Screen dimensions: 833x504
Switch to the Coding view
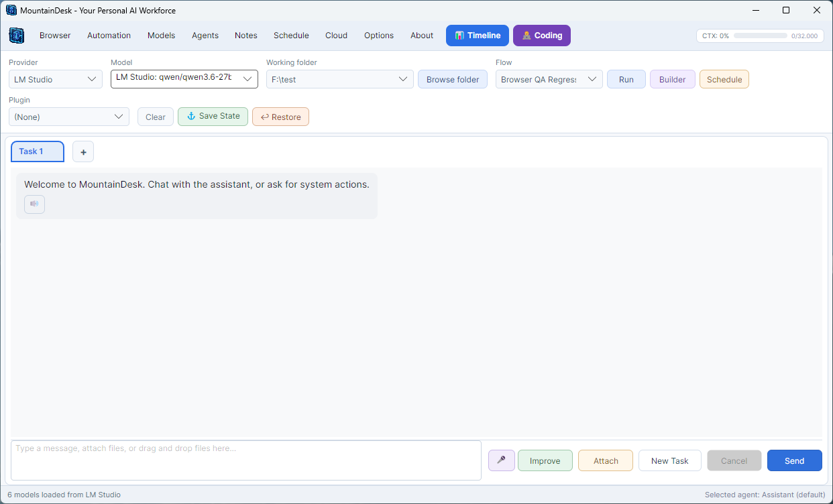(542, 36)
